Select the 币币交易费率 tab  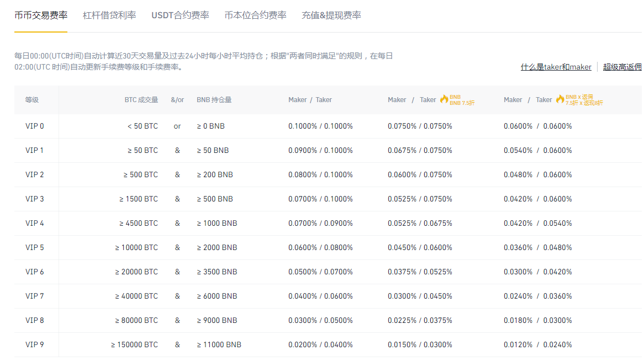coord(41,15)
